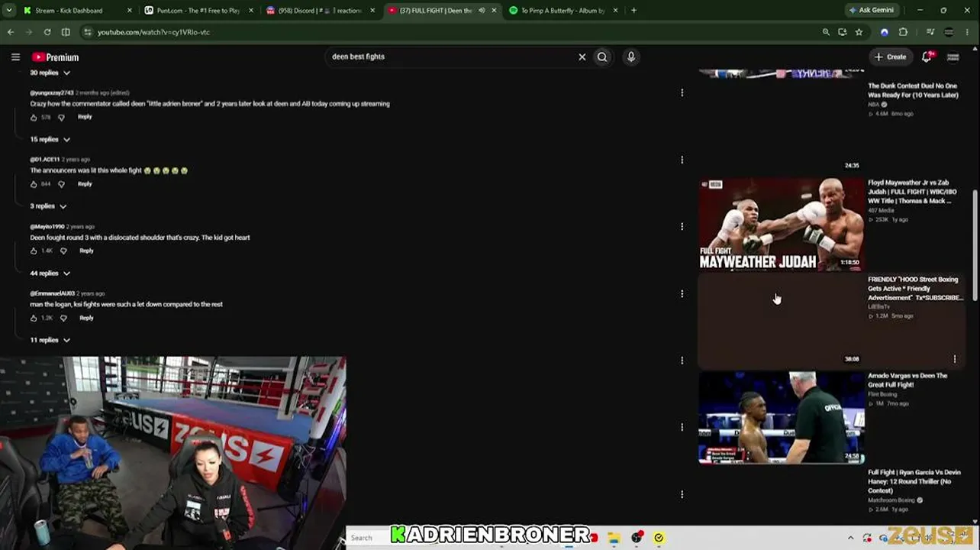Switch to the Discord tab
Viewport: 980px width, 550px height.
coord(319,11)
